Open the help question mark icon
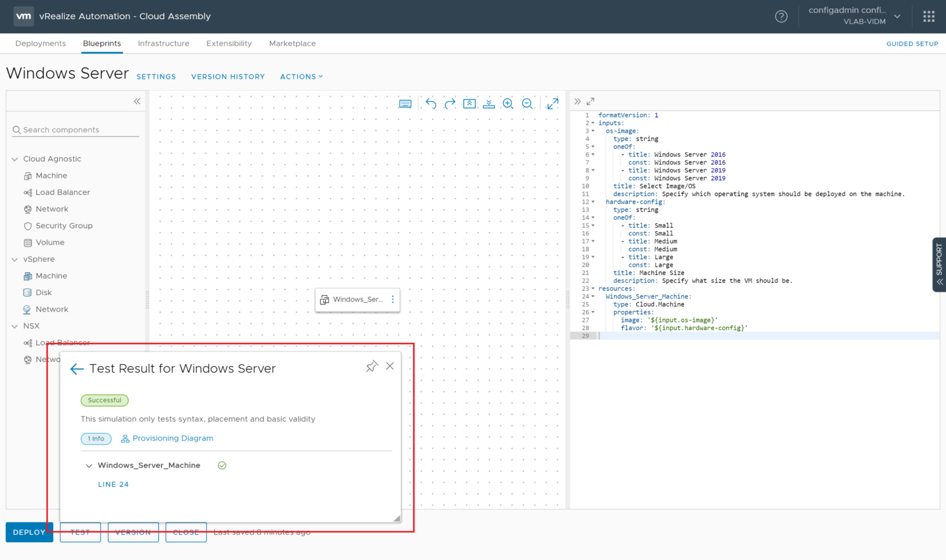The width and height of the screenshot is (946, 560). [x=781, y=17]
